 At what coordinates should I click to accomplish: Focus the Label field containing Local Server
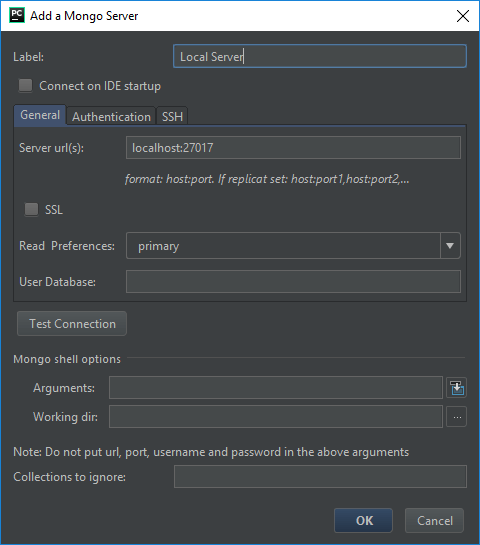tap(320, 56)
